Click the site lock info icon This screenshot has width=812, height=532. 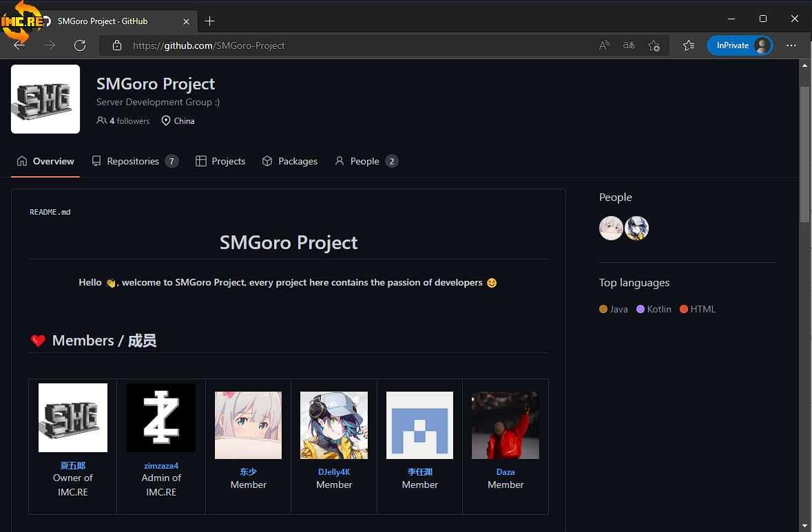point(117,45)
